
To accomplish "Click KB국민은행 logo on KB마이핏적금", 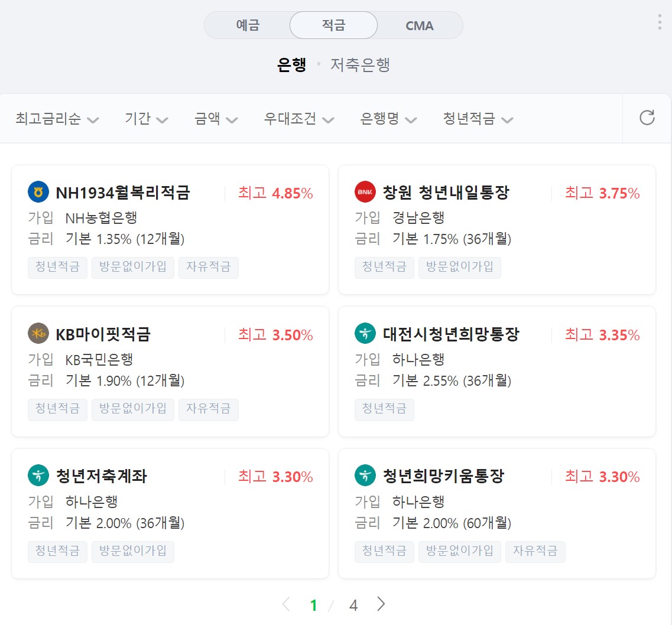I will [x=38, y=333].
